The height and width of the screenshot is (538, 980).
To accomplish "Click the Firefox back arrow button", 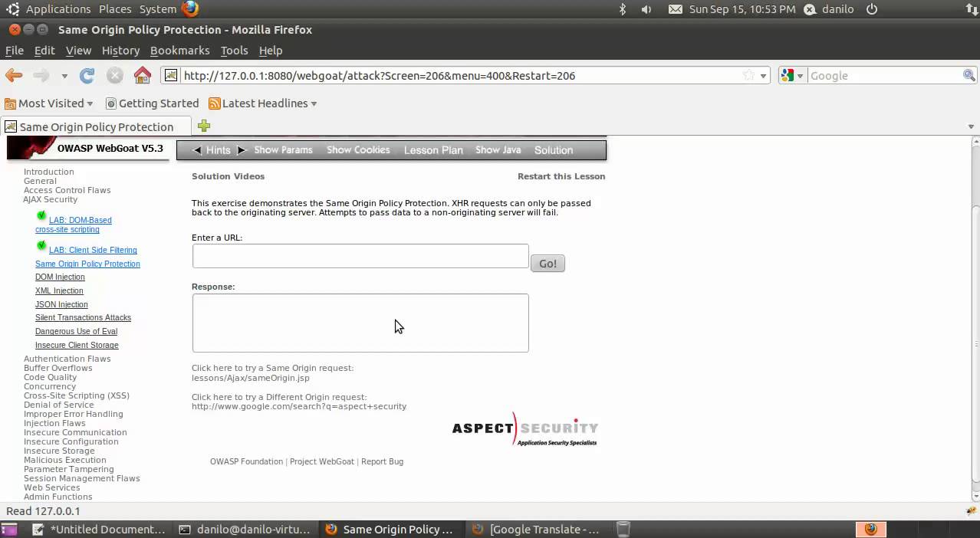I will [x=14, y=75].
